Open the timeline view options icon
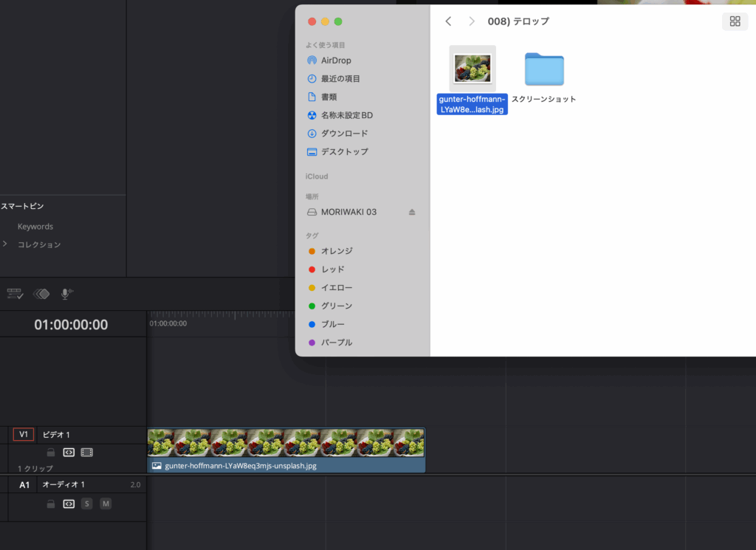 click(15, 294)
